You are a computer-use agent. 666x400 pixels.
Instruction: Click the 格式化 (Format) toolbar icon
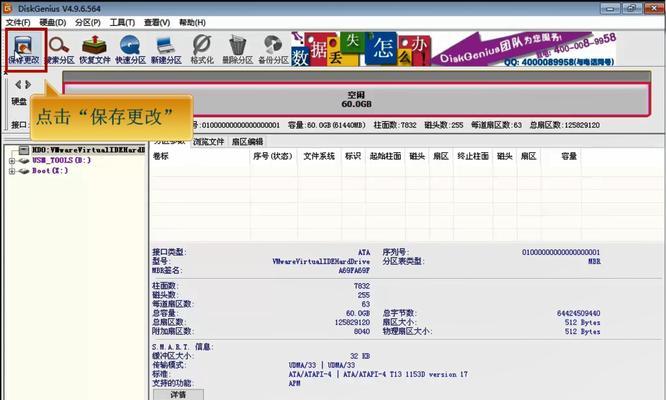(202, 49)
